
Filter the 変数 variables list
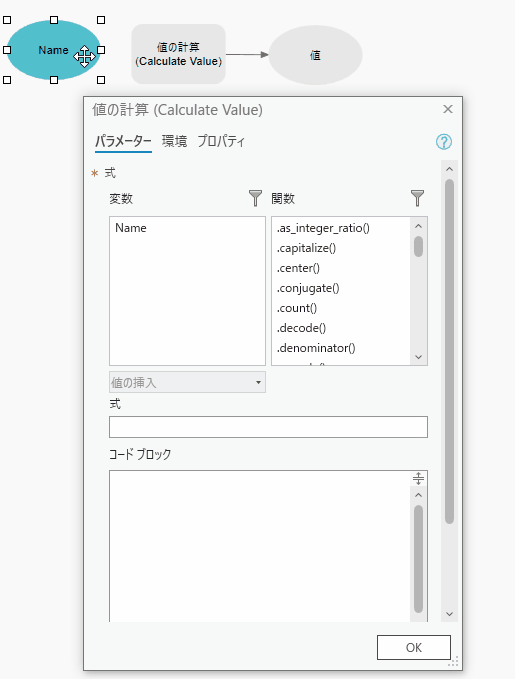coord(255,198)
